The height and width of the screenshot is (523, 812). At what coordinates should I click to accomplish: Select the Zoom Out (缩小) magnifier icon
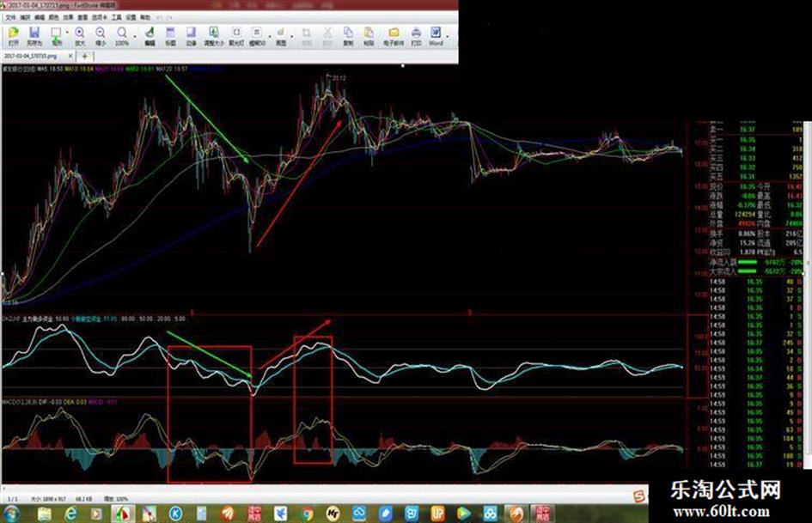[x=101, y=36]
